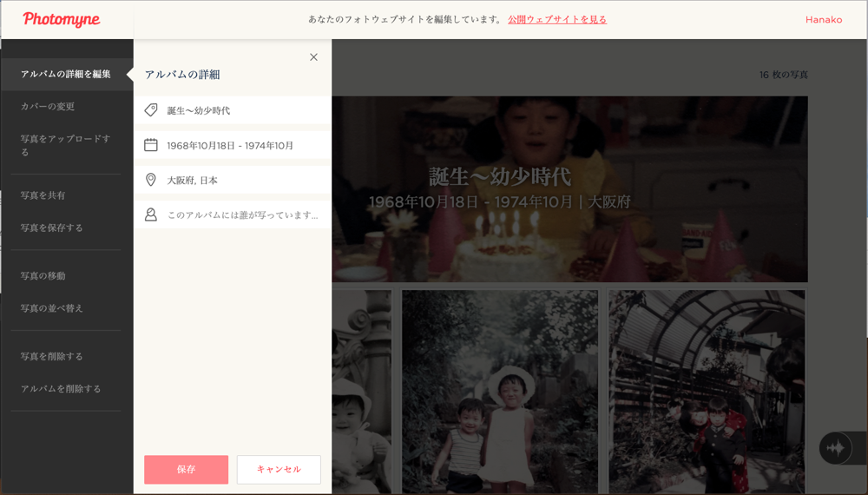Open the photo of two children in garden
Viewport: 868px width, 495px height.
point(499,392)
